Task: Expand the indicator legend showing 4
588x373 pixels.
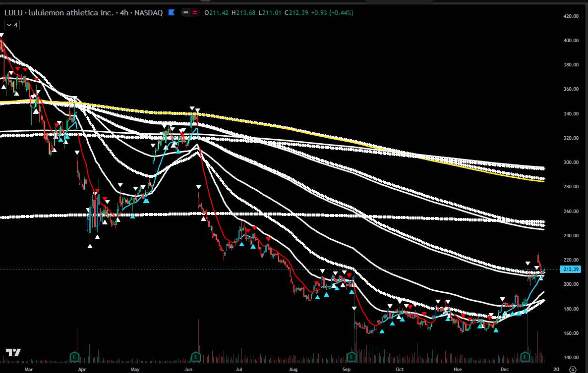Action: [x=11, y=25]
